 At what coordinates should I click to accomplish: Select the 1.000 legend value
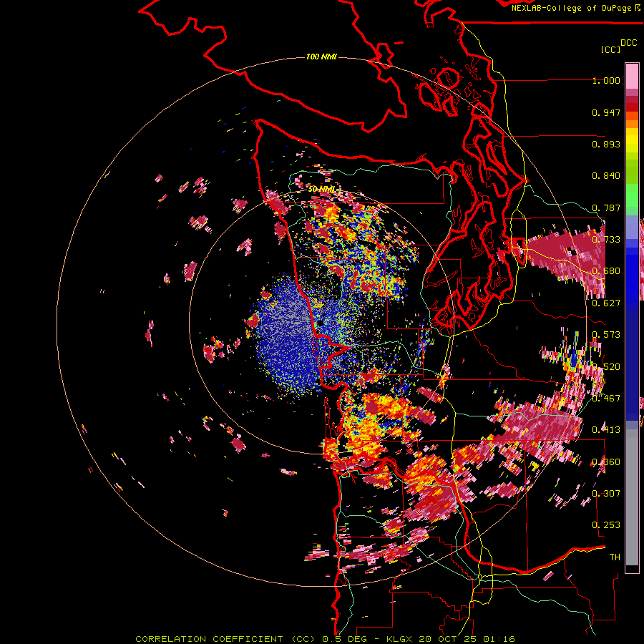(606, 80)
